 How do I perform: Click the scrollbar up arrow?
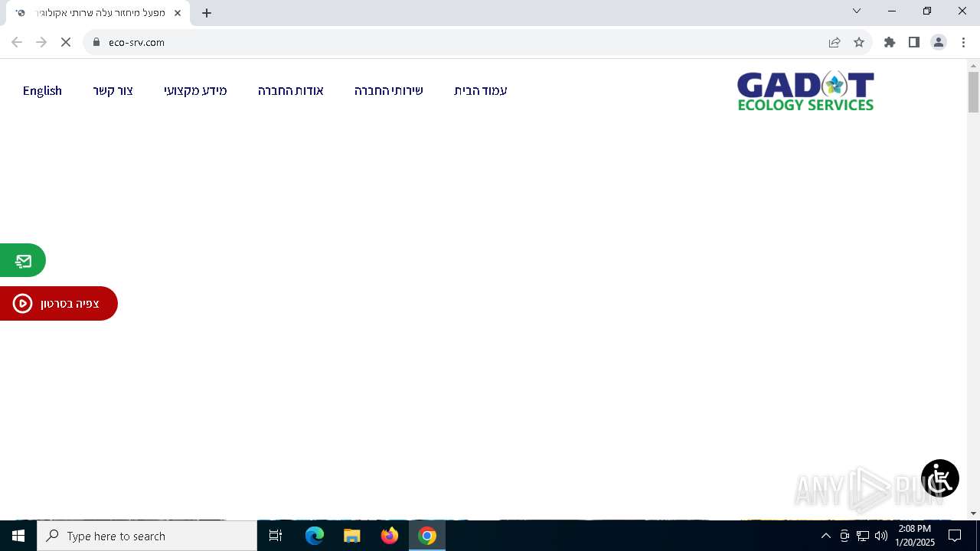point(974,65)
